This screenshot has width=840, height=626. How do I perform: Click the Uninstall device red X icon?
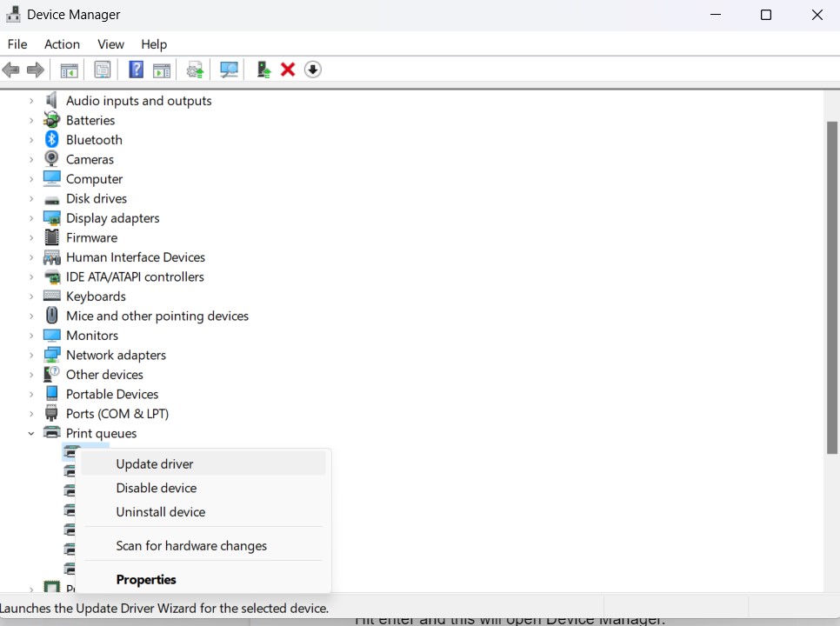pyautogui.click(x=288, y=70)
